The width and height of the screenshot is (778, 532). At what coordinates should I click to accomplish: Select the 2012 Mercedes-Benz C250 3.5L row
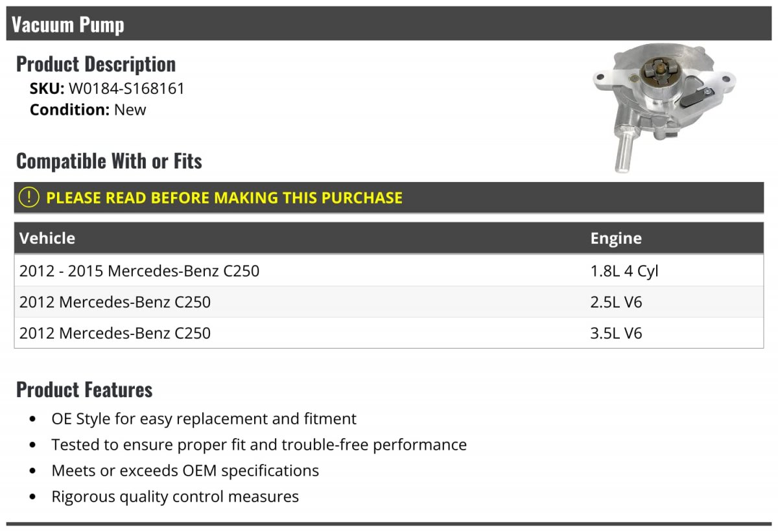click(x=389, y=333)
